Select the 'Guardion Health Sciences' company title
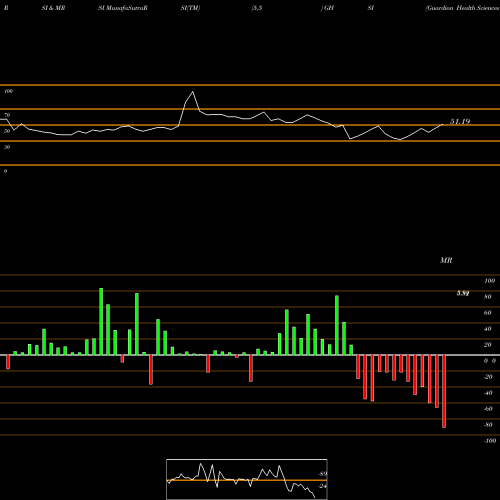The width and height of the screenshot is (500, 500). (x=463, y=8)
